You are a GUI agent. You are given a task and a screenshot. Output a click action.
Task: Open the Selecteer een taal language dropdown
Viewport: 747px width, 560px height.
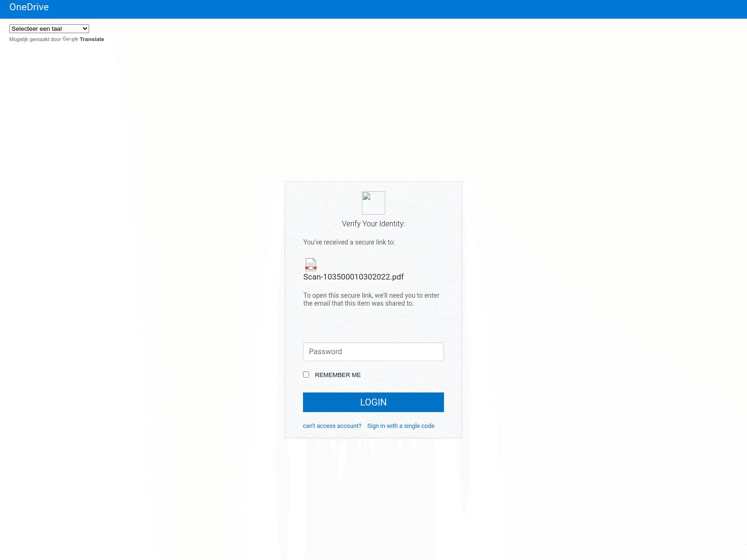point(49,28)
